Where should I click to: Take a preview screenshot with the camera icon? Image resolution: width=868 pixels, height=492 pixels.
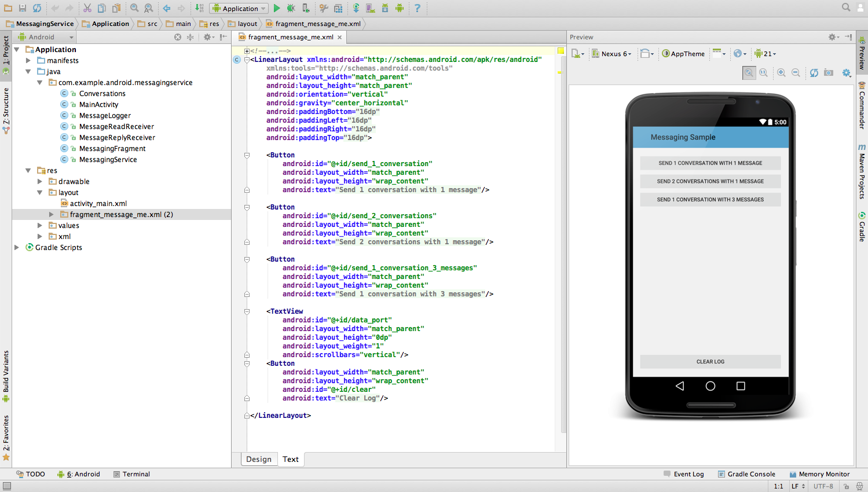tap(829, 72)
